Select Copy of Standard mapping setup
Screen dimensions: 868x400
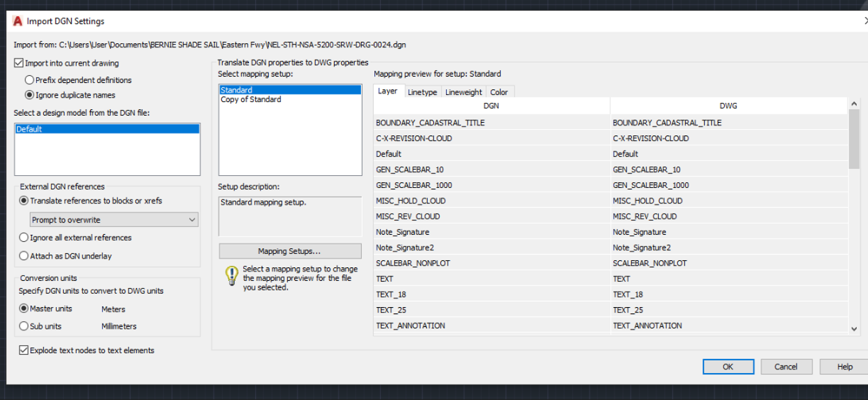coord(291,99)
